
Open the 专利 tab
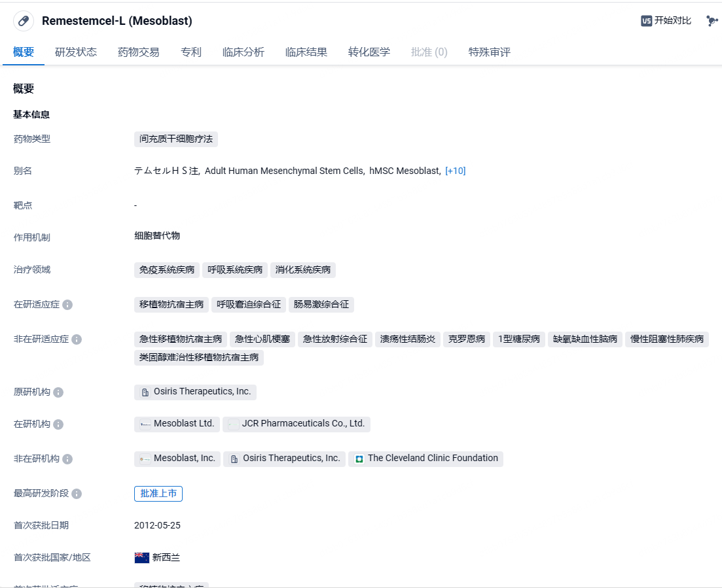pos(191,52)
